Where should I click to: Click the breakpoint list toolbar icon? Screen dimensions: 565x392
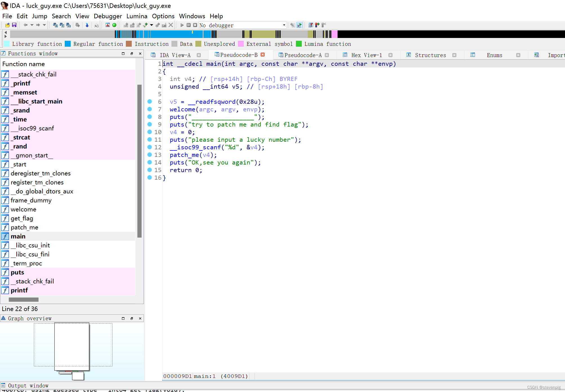click(311, 25)
